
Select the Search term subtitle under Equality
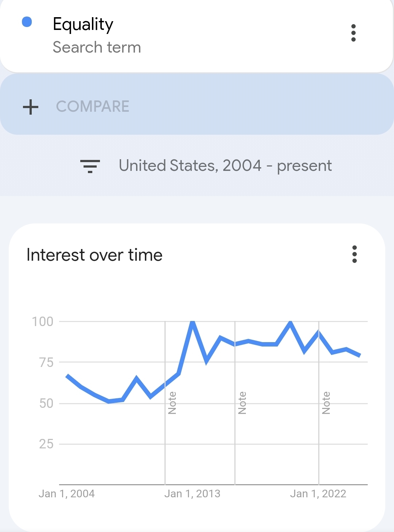(x=97, y=47)
